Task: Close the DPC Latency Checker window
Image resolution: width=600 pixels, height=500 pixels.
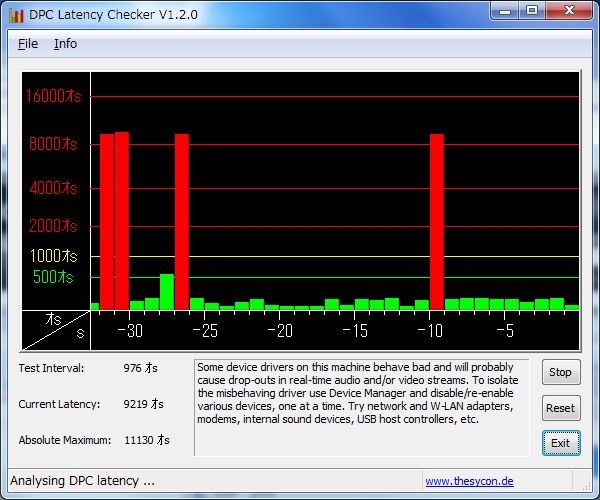Action: point(569,11)
